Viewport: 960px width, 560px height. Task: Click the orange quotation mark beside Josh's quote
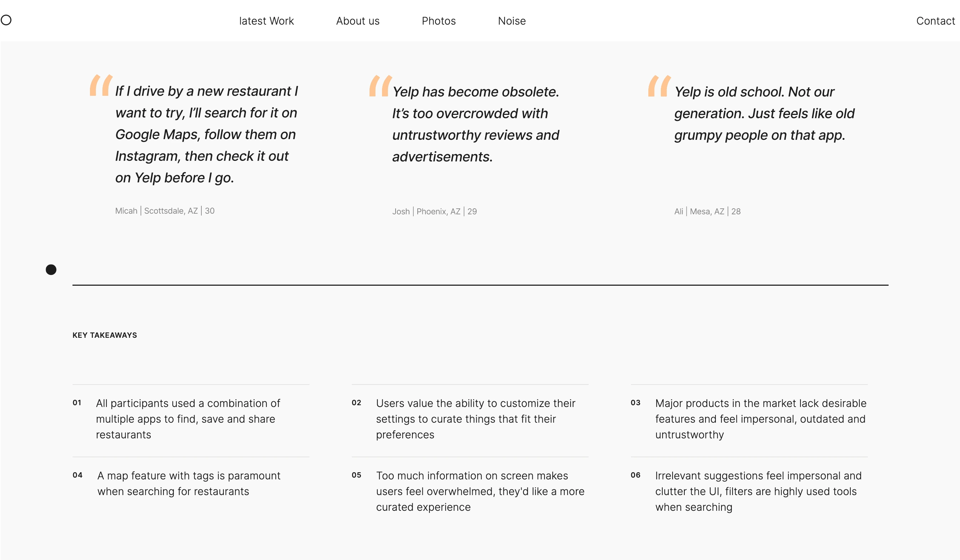pos(381,86)
